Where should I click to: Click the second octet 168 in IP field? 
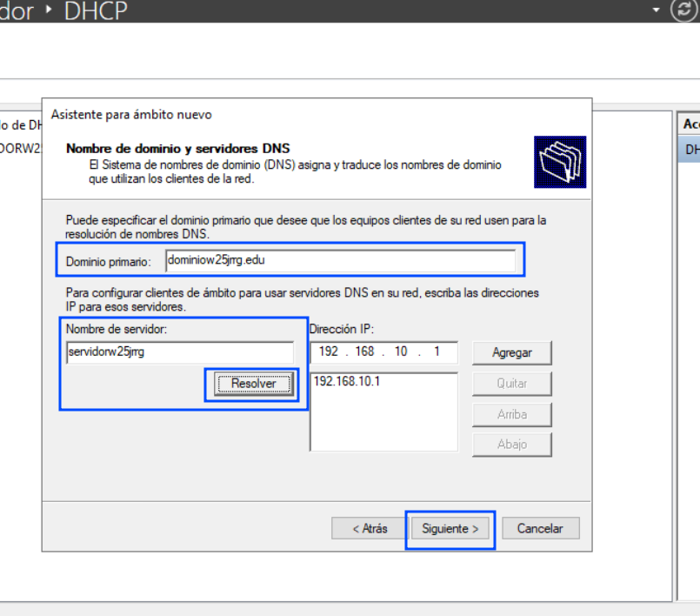tap(364, 352)
